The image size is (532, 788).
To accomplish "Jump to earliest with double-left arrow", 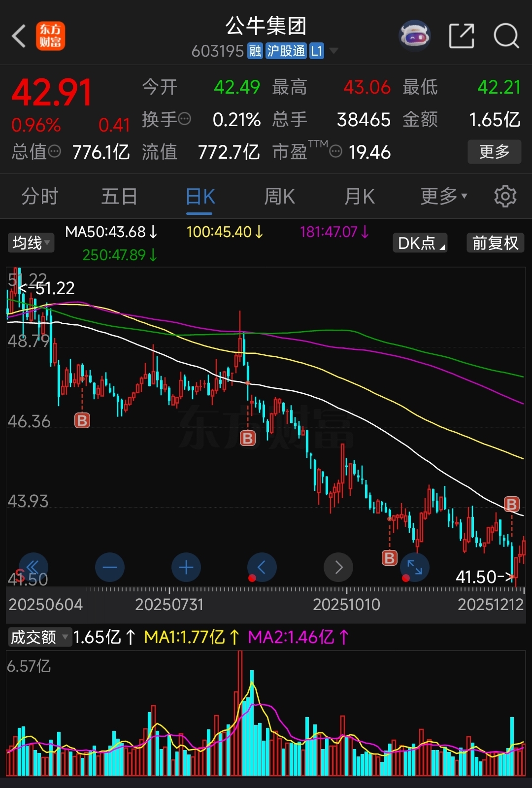I will pyautogui.click(x=33, y=567).
